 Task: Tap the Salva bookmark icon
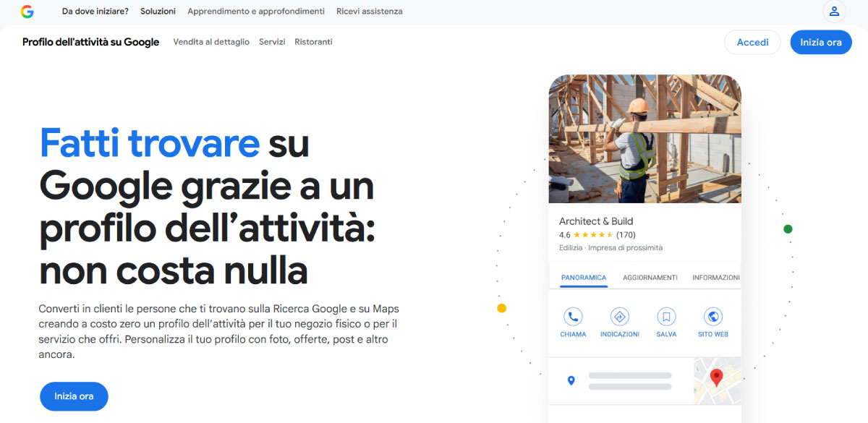[x=666, y=317]
